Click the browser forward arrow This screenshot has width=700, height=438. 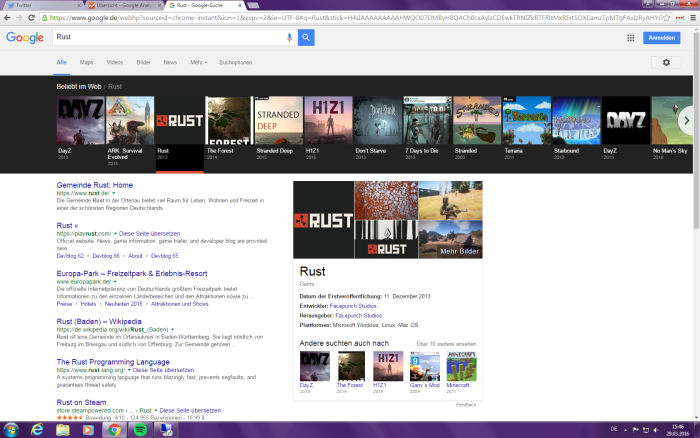tap(19, 18)
